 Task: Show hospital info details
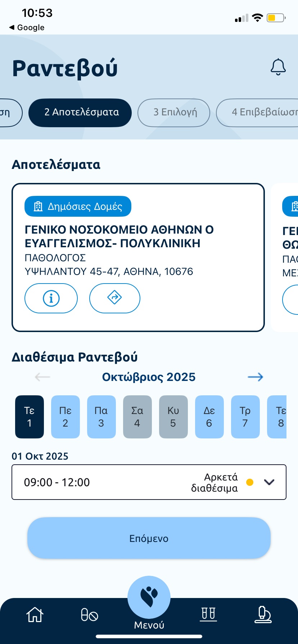(x=51, y=298)
